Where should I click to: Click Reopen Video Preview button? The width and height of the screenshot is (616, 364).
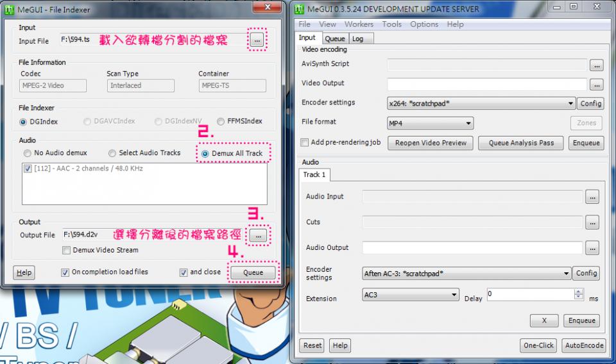431,143
